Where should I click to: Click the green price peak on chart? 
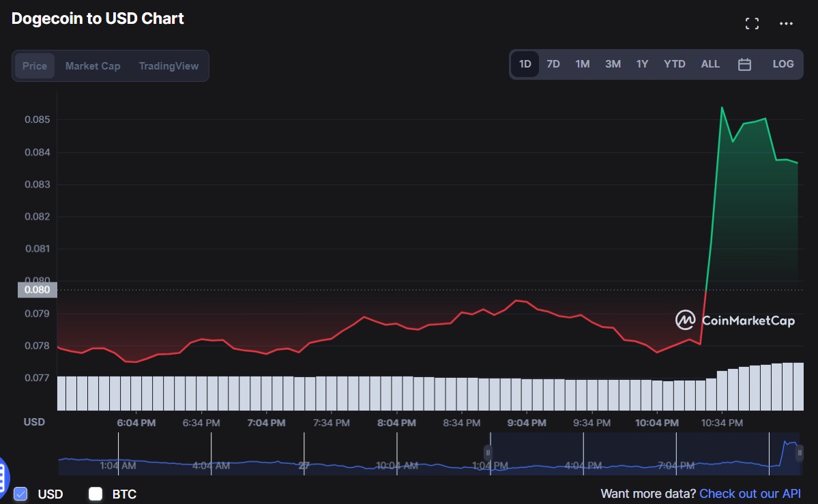pos(722,107)
